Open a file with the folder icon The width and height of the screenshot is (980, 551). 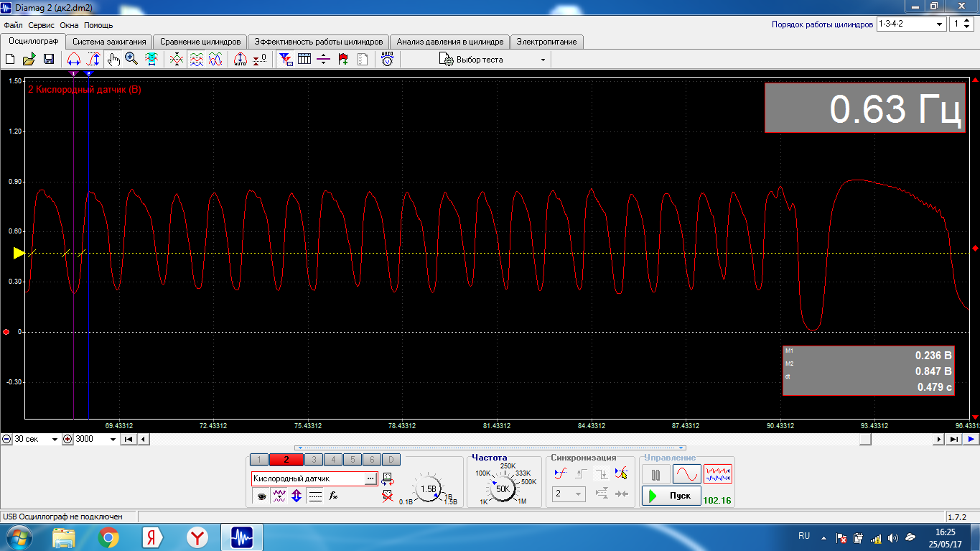pos(29,60)
